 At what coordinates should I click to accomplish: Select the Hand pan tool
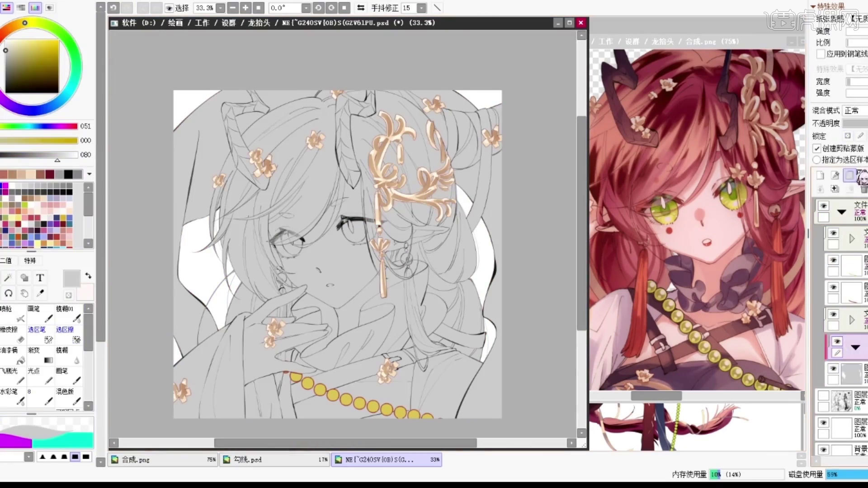(x=24, y=293)
